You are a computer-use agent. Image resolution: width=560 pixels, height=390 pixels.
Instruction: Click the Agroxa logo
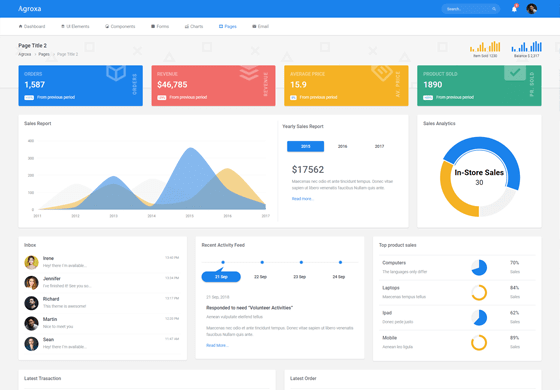[x=30, y=9]
